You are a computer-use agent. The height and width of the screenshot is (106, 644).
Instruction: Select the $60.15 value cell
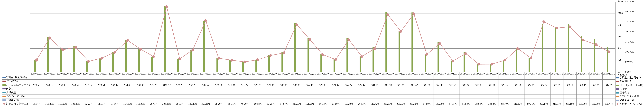(50, 85)
